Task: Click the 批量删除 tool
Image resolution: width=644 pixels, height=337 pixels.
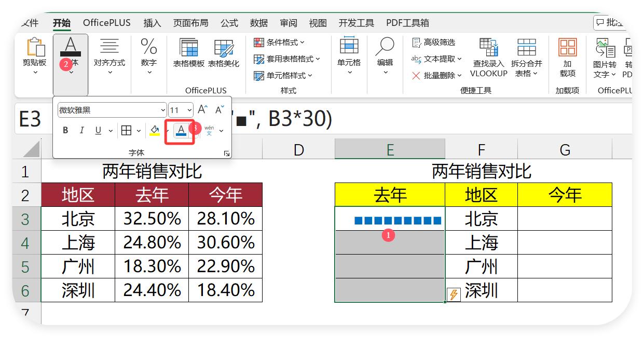Action: coord(436,75)
